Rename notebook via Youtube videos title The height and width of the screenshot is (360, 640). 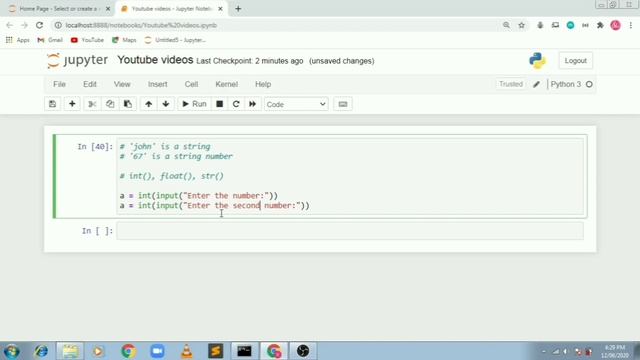pos(155,60)
